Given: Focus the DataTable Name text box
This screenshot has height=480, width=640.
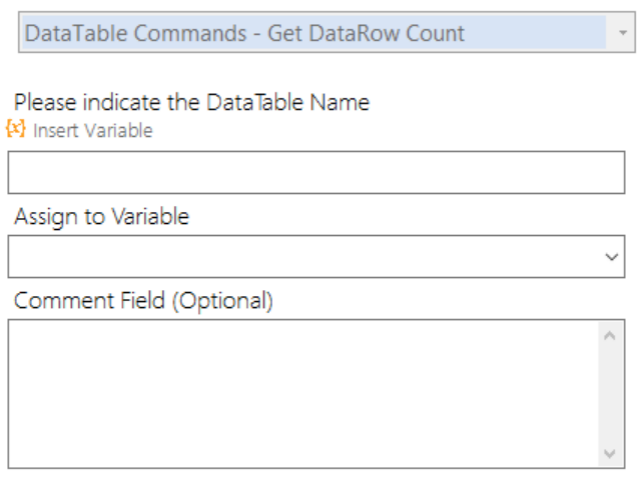Looking at the screenshot, I should 316,172.
